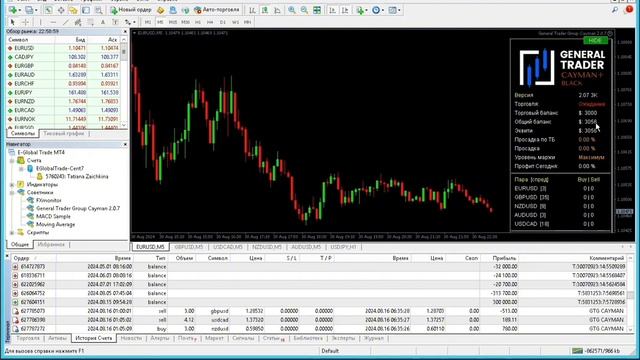640x360 pixels.
Task: Open the Periods clock dropdown
Action: click(378, 10)
